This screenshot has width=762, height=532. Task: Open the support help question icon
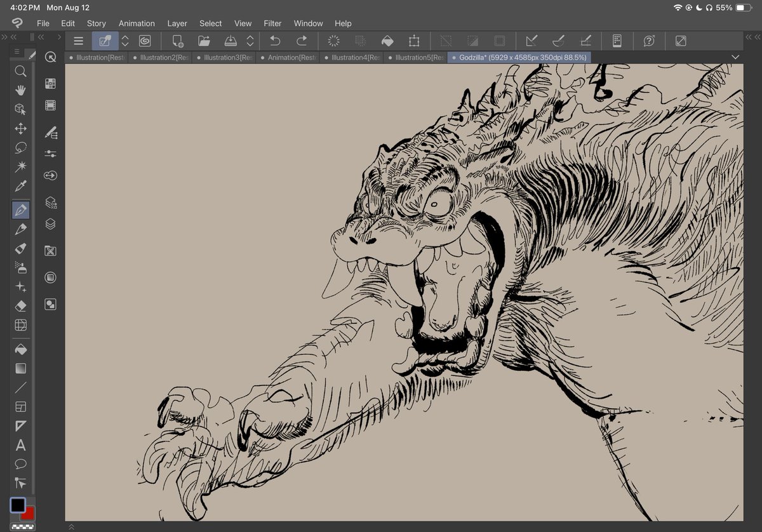(649, 41)
